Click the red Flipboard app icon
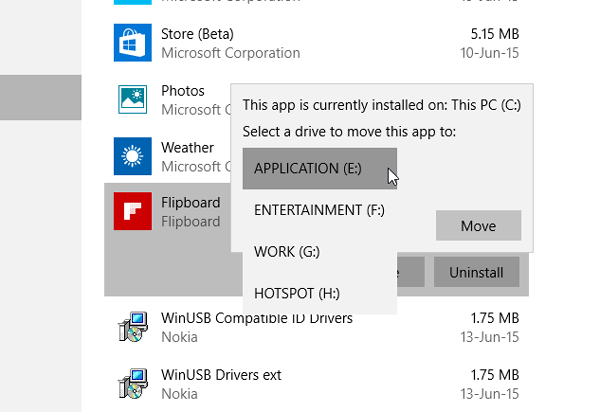The image size is (600, 412). pyautogui.click(x=132, y=211)
